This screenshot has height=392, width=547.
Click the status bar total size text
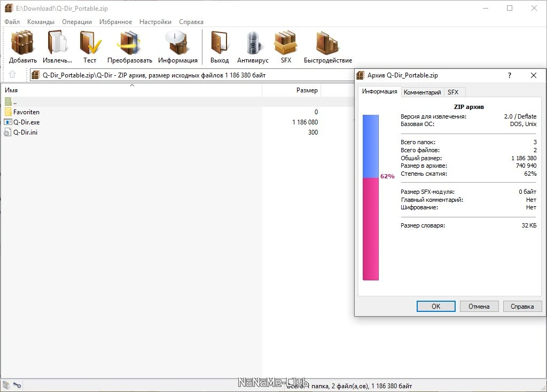click(349, 386)
